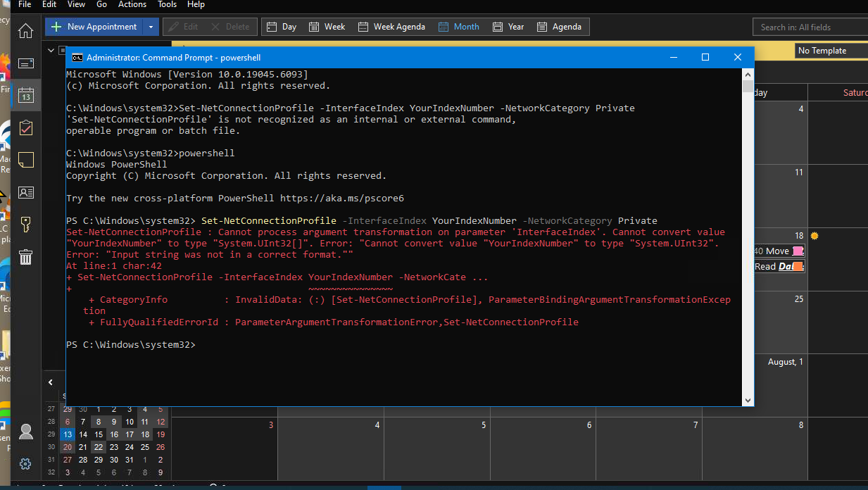Collapse the calendar list chevron
The width and height of the screenshot is (868, 490).
51,51
